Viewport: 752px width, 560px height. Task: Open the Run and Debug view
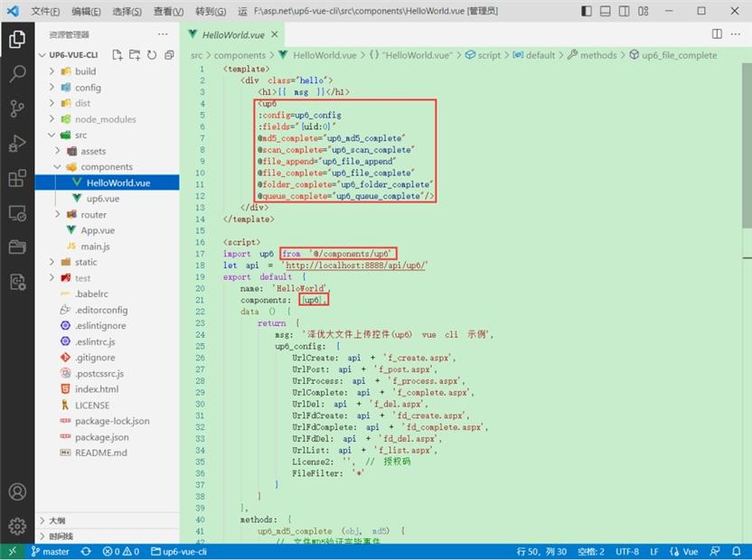tap(18, 143)
